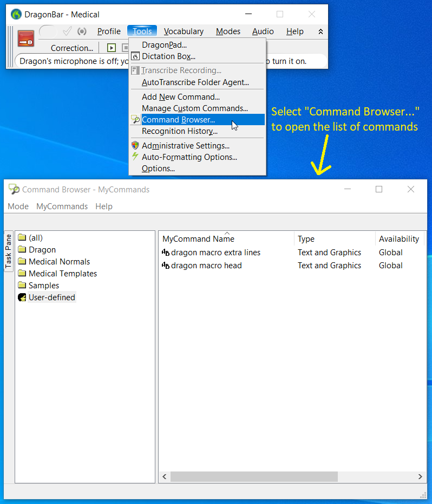This screenshot has height=504, width=432.
Task: Sort by Type column header
Action: coord(335,239)
